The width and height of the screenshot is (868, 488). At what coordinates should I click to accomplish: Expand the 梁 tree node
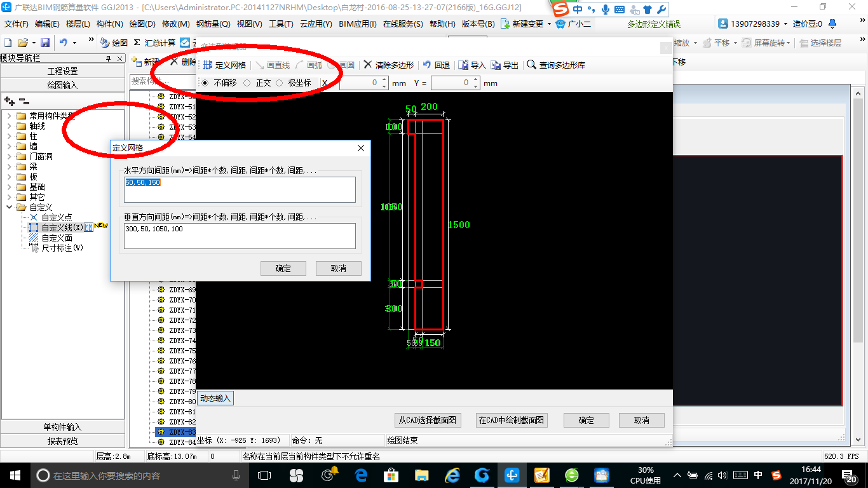[x=9, y=166]
